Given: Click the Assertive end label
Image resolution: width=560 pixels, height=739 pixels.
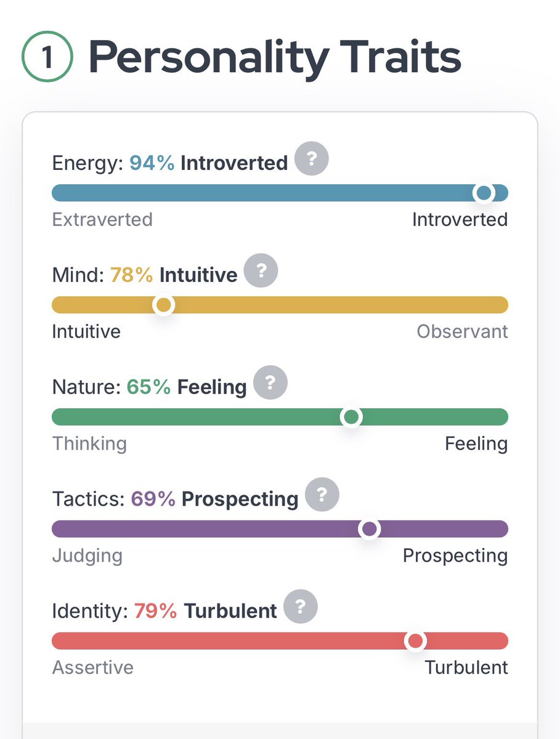Looking at the screenshot, I should (x=92, y=667).
